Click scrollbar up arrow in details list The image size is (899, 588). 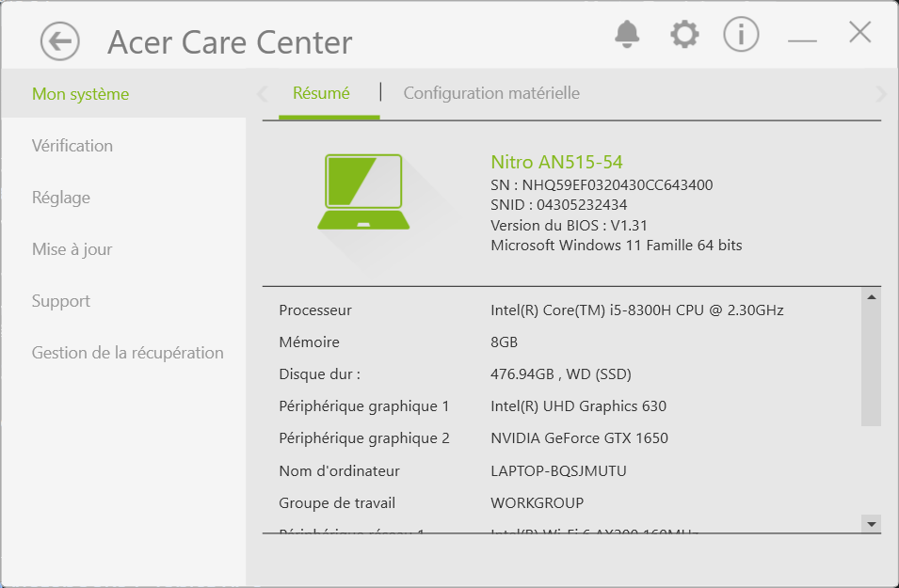871,297
